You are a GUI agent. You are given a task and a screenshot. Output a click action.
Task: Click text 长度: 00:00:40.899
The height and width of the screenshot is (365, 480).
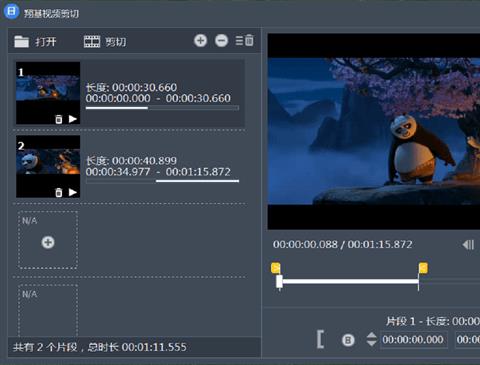pos(131,161)
